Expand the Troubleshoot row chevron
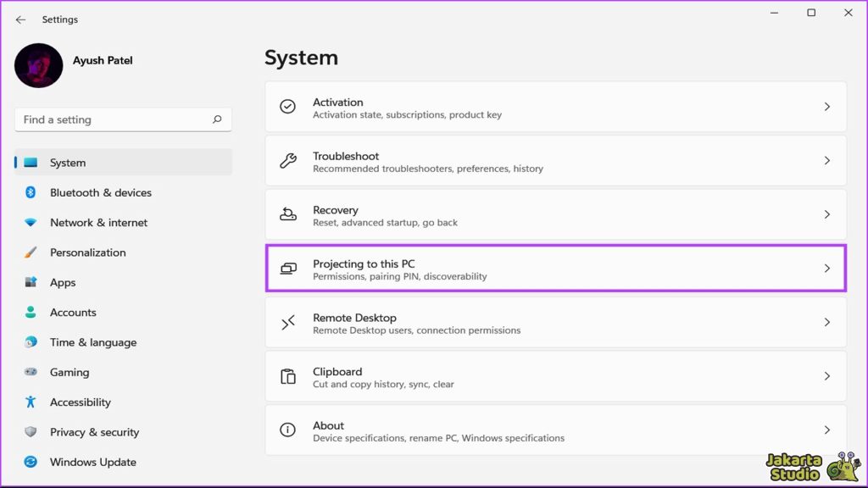868x488 pixels. [x=827, y=161]
